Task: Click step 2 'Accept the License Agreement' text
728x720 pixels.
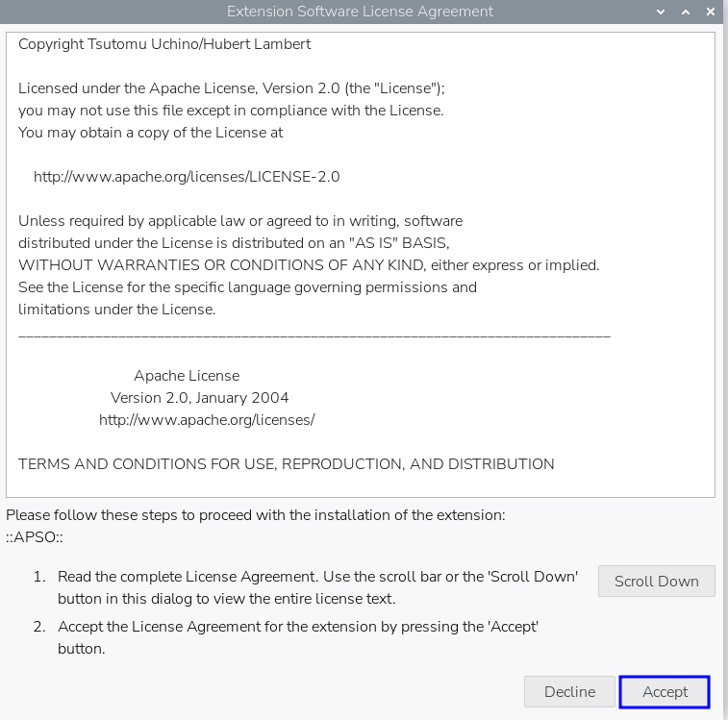Action: coord(298,638)
